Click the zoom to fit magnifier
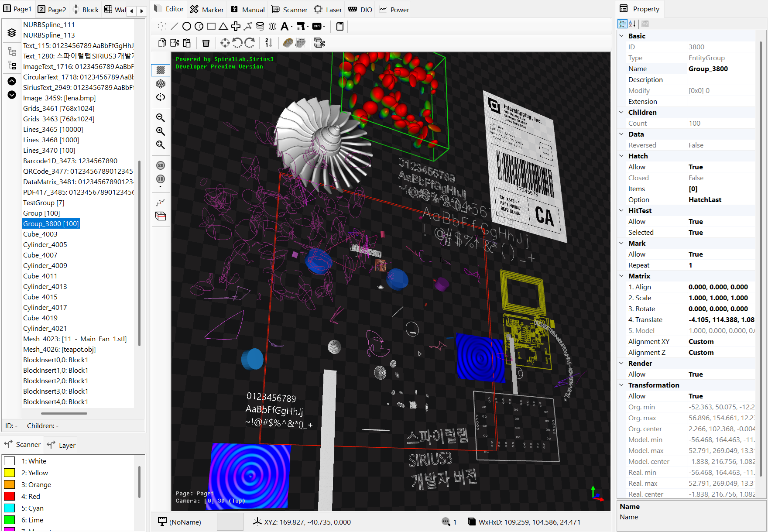Screen dimensions: 768x532 pyautogui.click(x=161, y=145)
